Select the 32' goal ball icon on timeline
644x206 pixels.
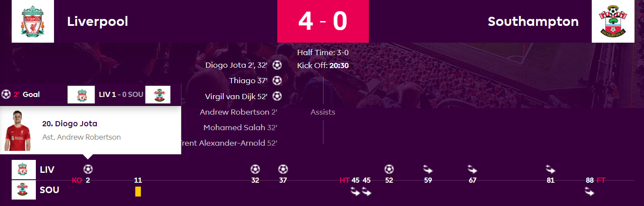pyautogui.click(x=255, y=169)
